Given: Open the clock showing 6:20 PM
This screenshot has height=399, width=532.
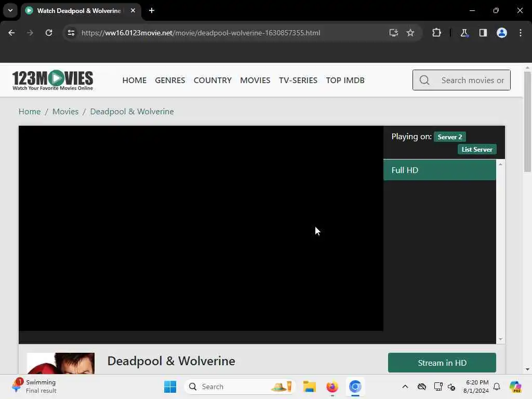Looking at the screenshot, I should 476,387.
